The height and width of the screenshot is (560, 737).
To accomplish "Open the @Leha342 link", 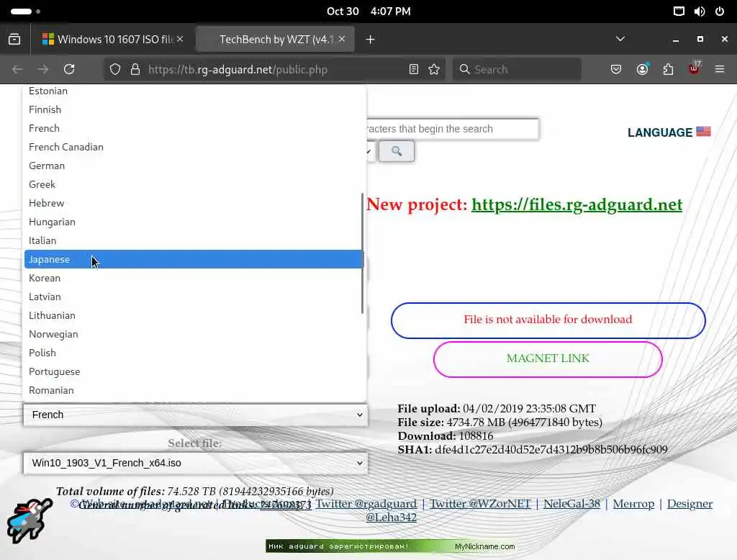I will coord(391,518).
